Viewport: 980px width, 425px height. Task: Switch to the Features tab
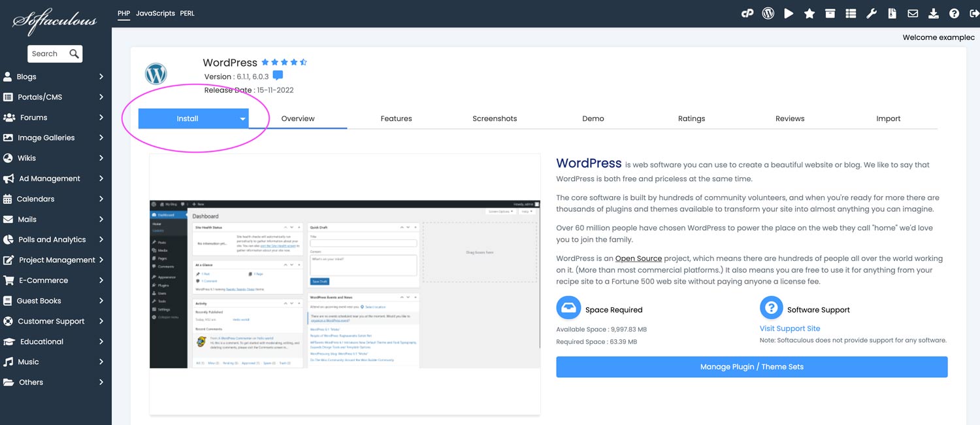396,118
